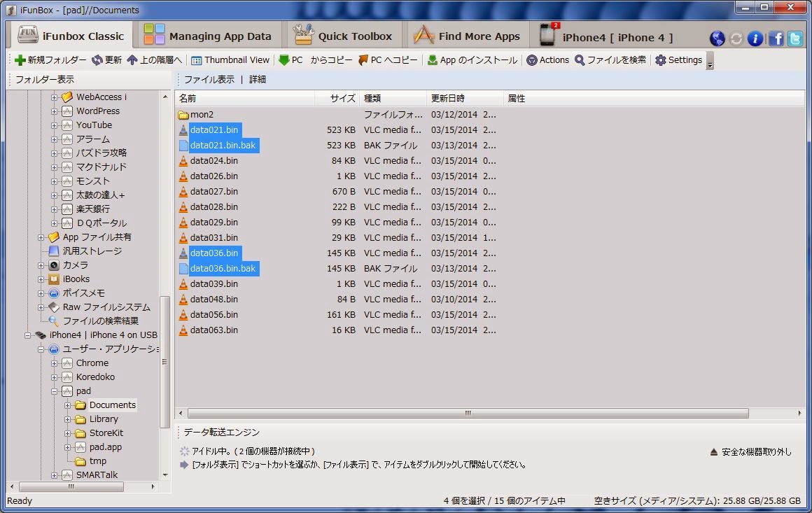The height and width of the screenshot is (513, 812).
Task: Switch to Thumbnail View
Action: tap(230, 60)
